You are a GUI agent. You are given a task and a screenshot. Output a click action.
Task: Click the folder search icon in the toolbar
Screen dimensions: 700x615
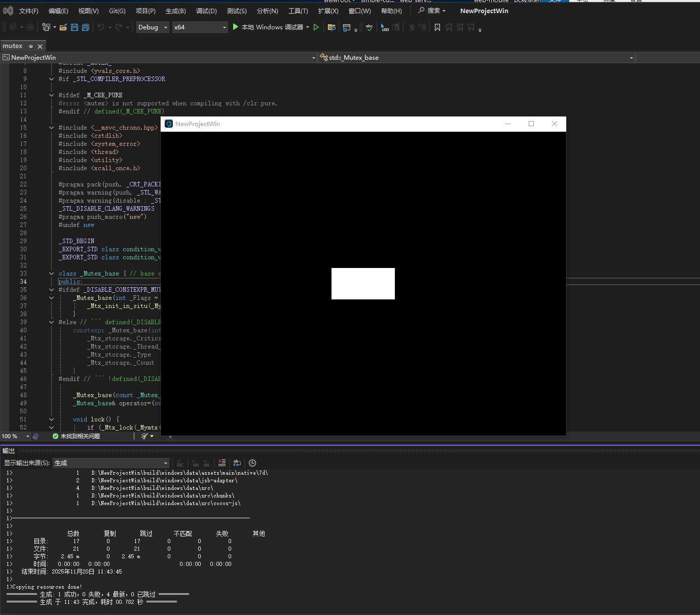click(x=331, y=27)
